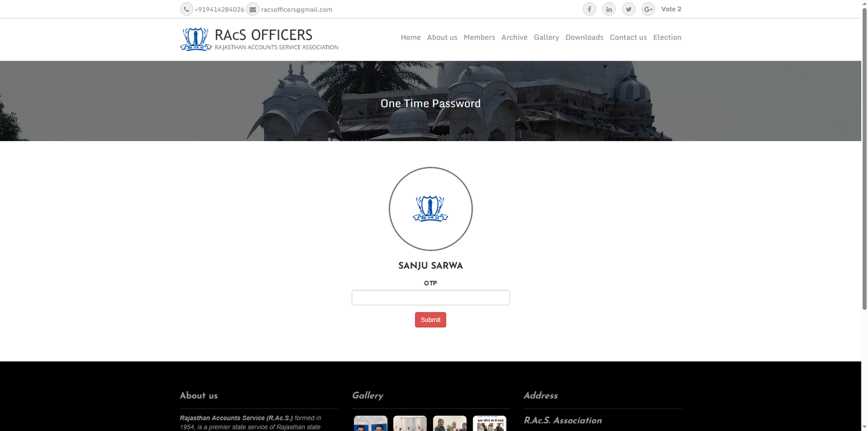Click the R.Ac.S. Association text

coord(563,421)
